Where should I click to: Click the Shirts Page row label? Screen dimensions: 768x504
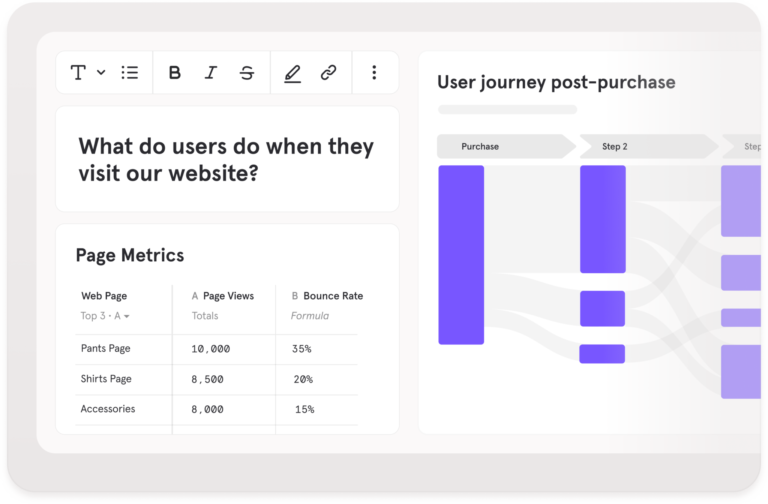[x=106, y=379]
